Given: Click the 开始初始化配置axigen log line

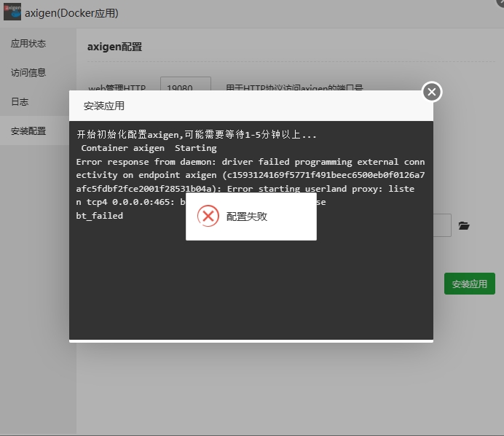Looking at the screenshot, I should click(x=197, y=134).
